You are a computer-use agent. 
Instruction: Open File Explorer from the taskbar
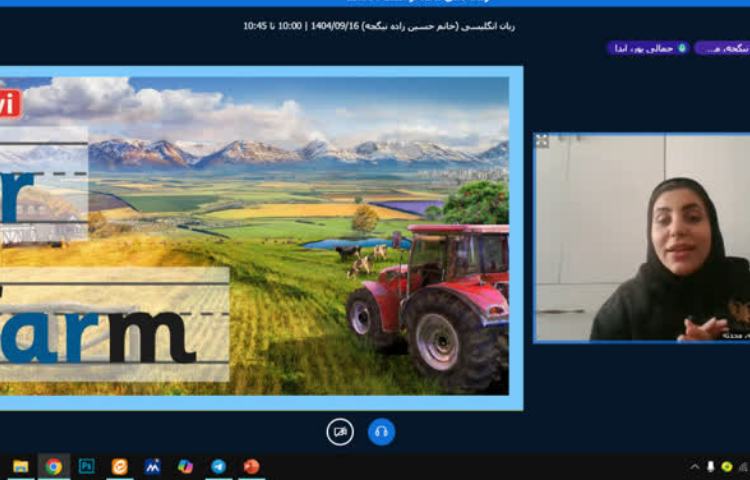20,467
